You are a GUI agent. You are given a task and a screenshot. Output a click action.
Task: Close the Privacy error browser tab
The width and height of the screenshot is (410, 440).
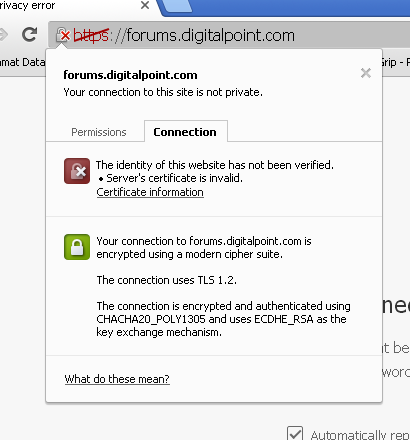pyautogui.click(x=145, y=5)
